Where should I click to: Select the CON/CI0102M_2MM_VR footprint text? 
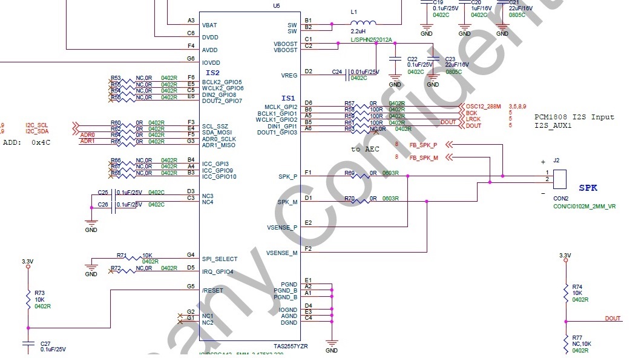[585, 207]
